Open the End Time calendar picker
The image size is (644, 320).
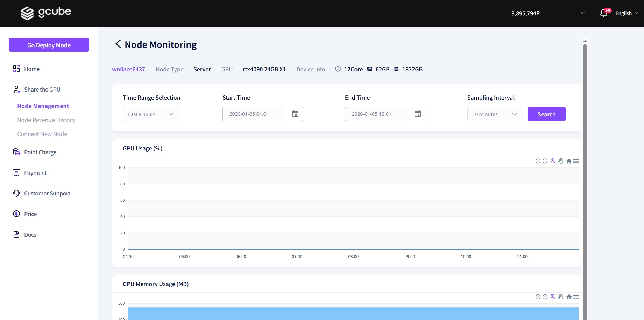click(x=417, y=114)
